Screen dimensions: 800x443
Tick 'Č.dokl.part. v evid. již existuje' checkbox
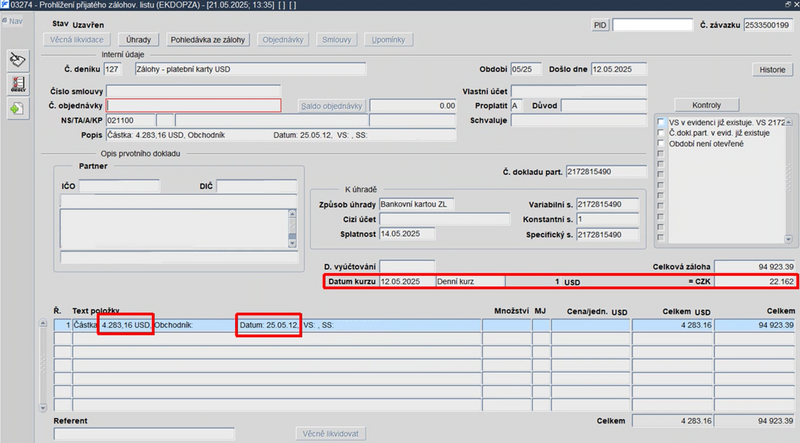(x=661, y=133)
